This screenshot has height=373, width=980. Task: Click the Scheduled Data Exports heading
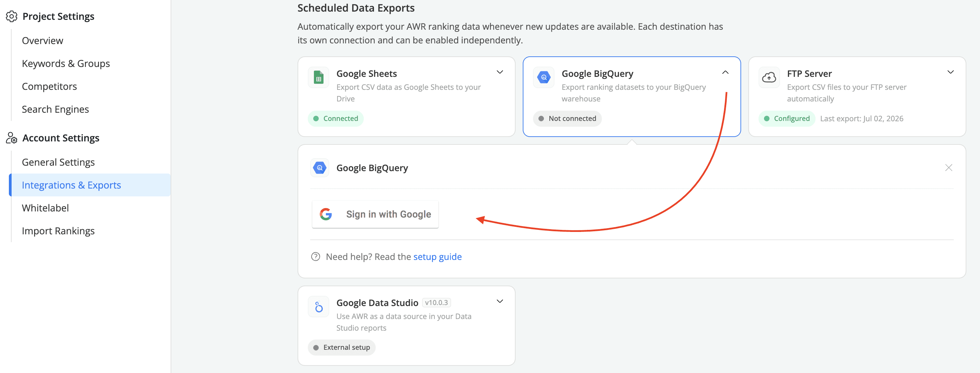(356, 8)
